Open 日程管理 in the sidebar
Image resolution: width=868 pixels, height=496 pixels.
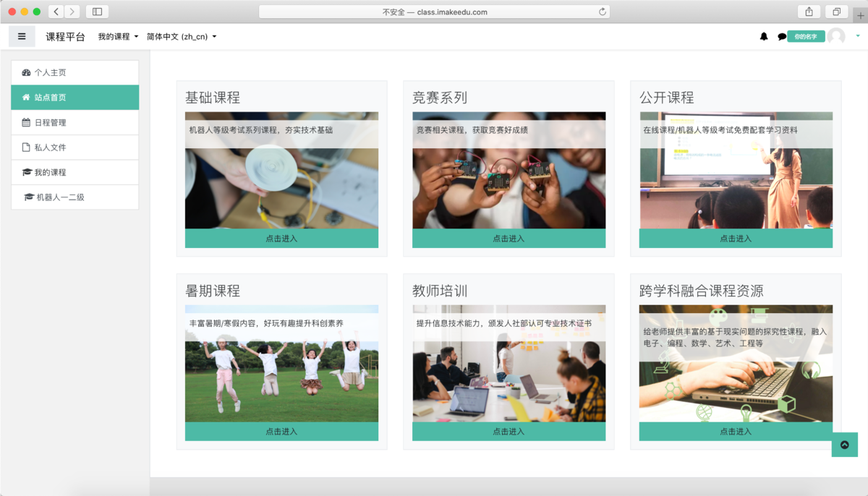click(x=75, y=122)
